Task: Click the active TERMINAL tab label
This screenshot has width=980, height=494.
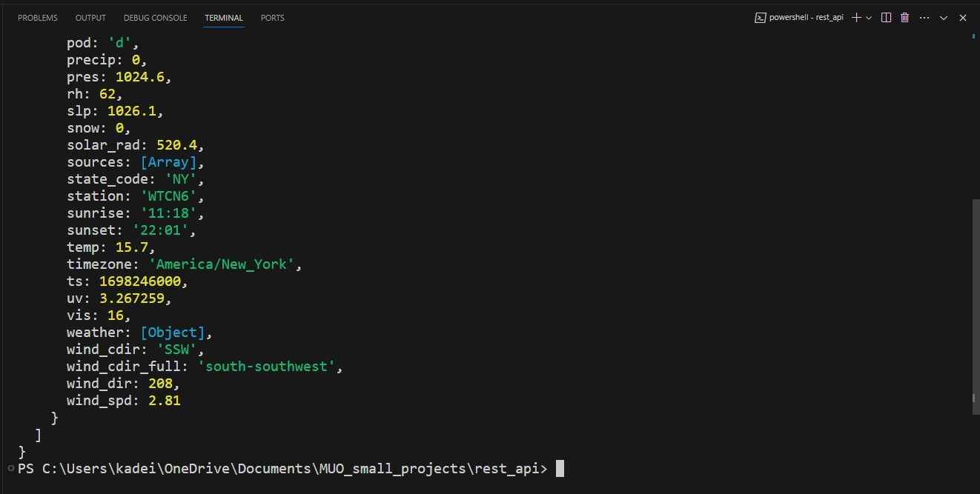Action: click(x=224, y=17)
